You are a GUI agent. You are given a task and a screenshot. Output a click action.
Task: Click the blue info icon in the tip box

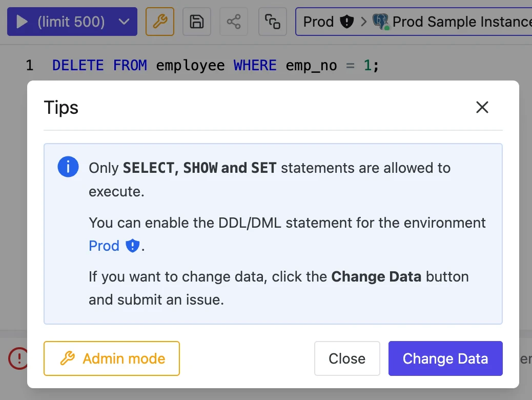coord(68,167)
